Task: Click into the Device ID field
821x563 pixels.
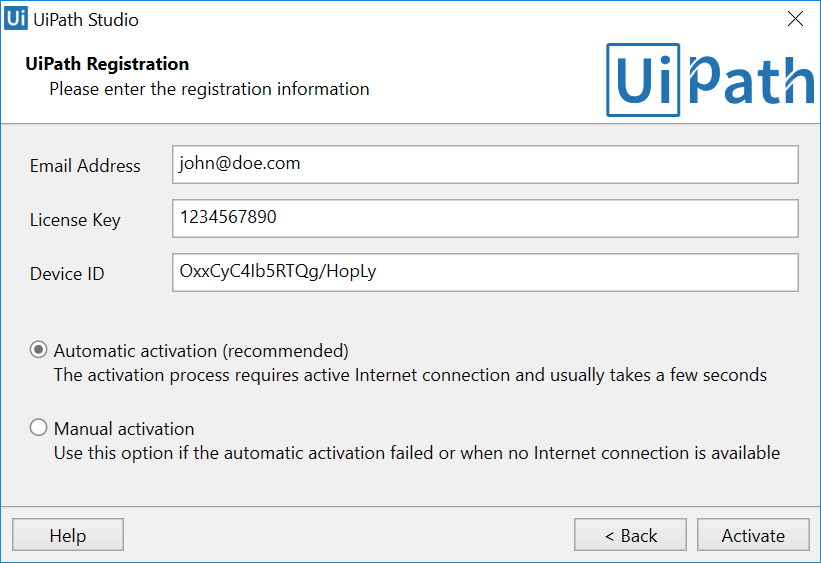Action: pos(485,272)
